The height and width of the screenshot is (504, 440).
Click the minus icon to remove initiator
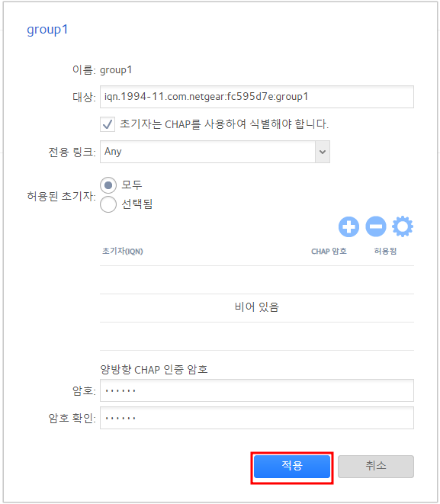[376, 226]
